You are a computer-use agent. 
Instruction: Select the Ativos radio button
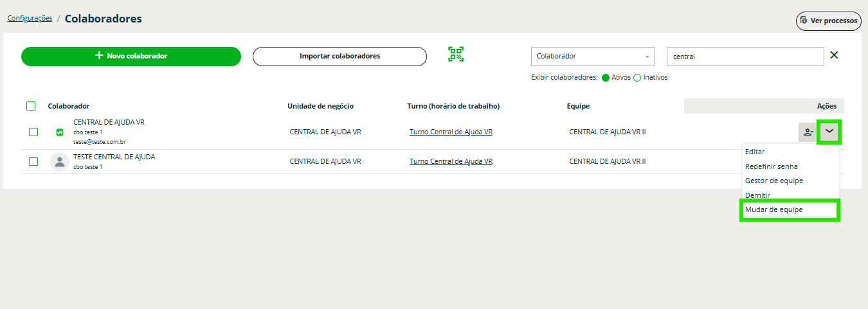click(x=605, y=78)
